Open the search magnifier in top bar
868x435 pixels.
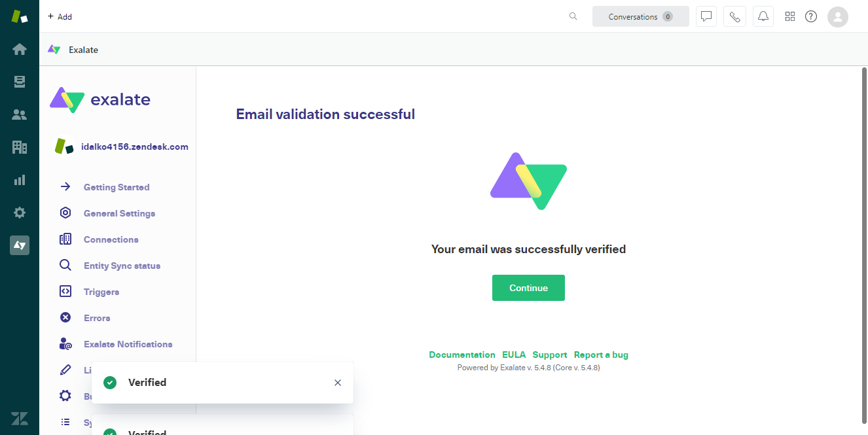(573, 16)
